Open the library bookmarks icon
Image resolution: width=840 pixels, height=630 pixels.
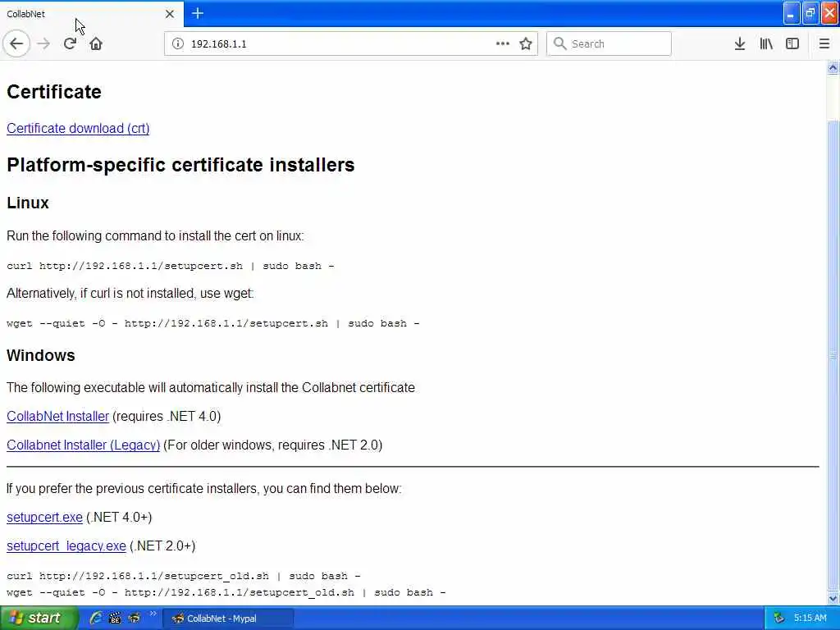pyautogui.click(x=766, y=43)
